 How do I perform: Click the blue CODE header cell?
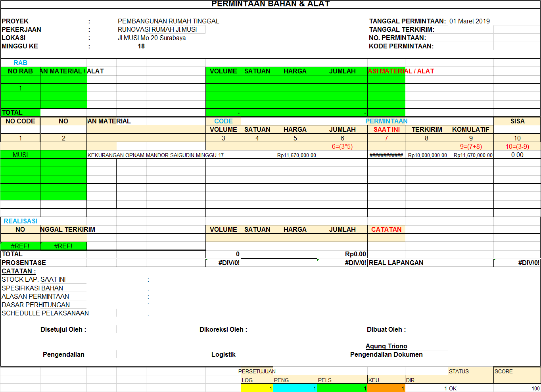(223, 121)
